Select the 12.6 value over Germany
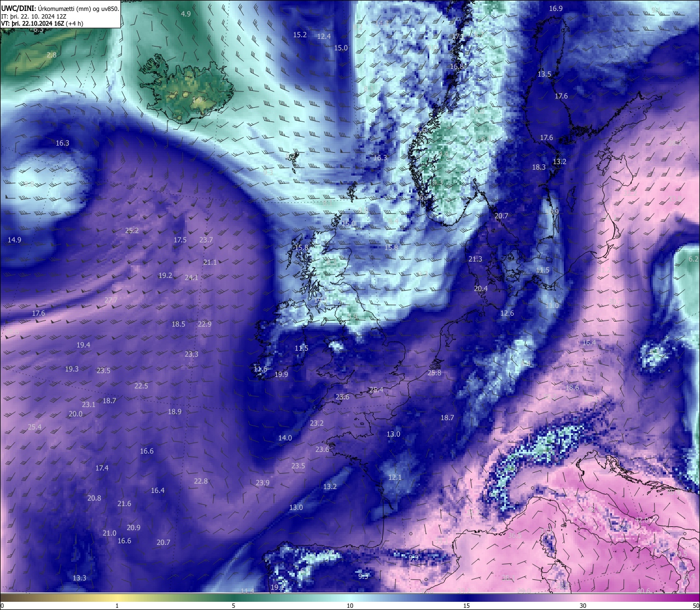 pos(507,313)
